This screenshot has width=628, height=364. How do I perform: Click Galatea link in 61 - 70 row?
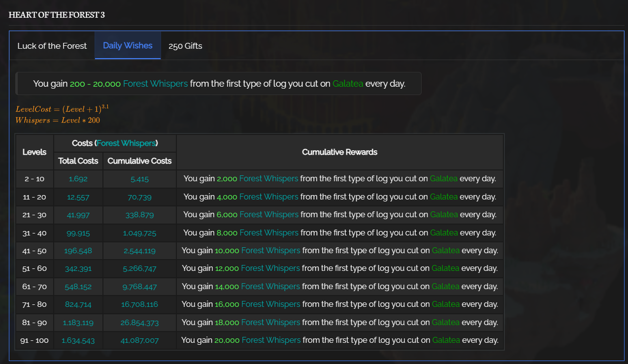click(x=445, y=287)
